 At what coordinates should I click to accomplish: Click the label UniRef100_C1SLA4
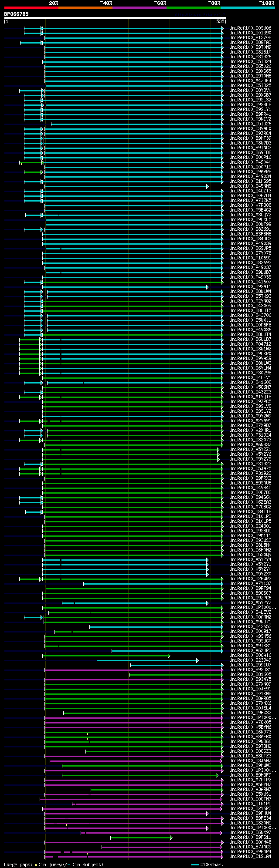(x=250, y=857)
